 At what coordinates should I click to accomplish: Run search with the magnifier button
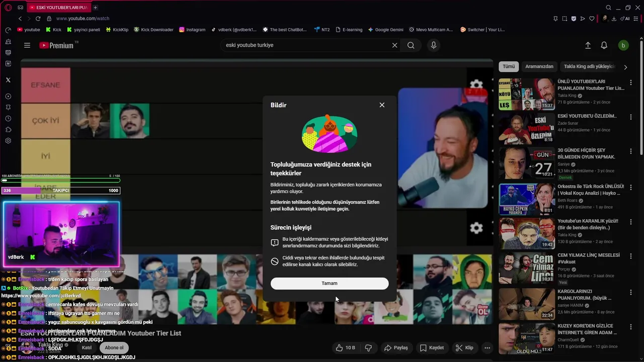(411, 45)
